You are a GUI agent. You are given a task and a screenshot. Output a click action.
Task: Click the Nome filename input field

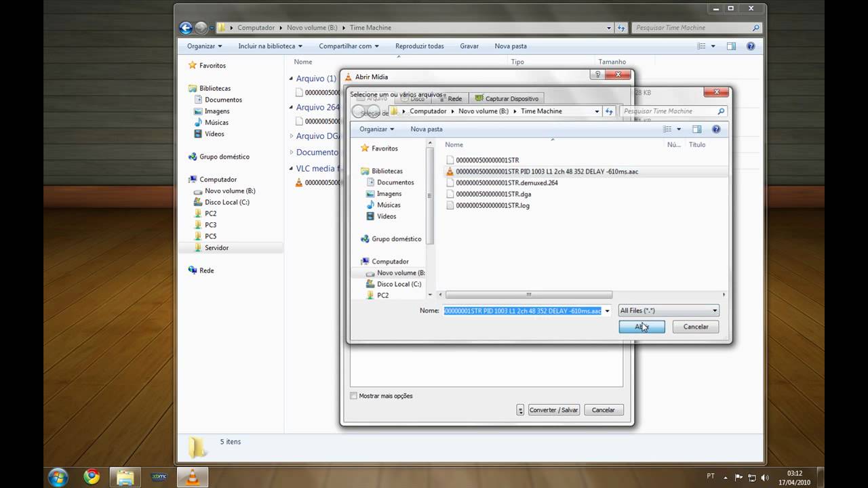[522, 310]
